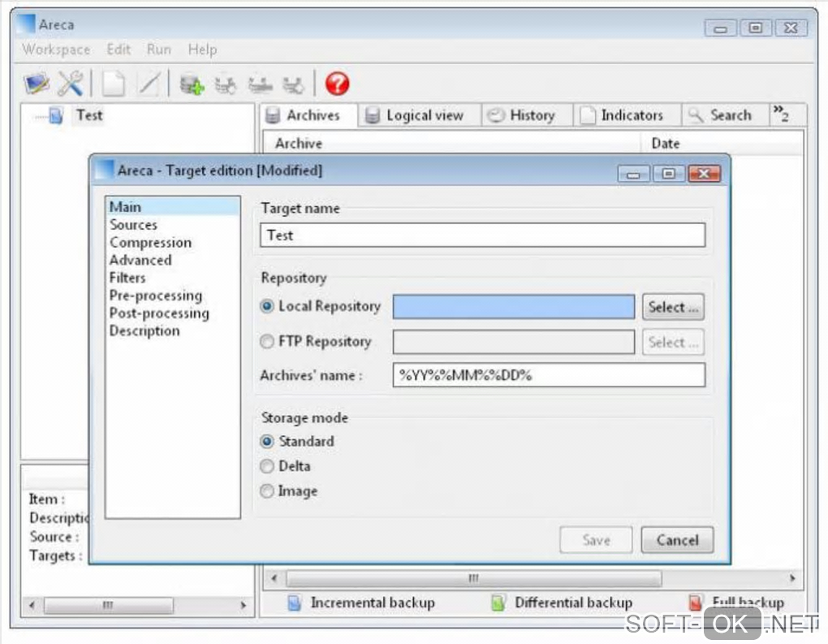Click the Save button

[x=596, y=540]
